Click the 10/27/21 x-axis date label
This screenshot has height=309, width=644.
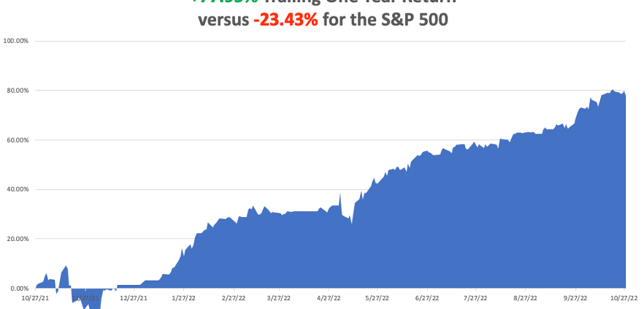[35, 298]
